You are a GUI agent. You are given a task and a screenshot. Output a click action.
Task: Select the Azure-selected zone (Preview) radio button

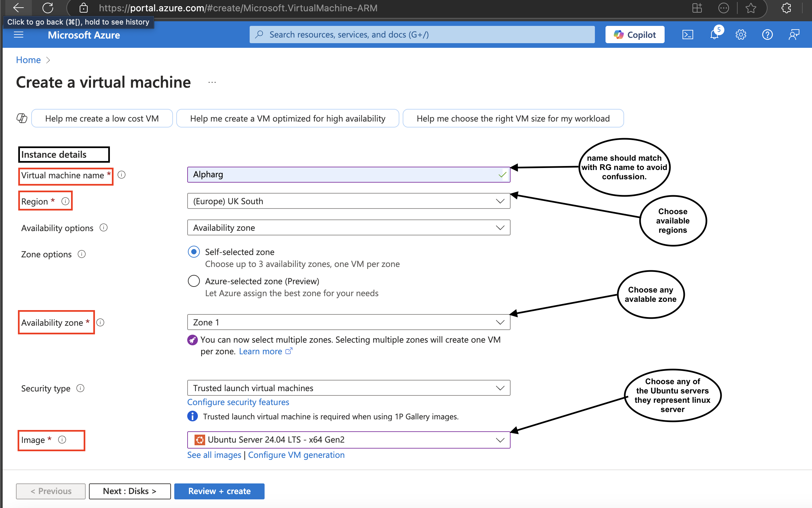(194, 281)
